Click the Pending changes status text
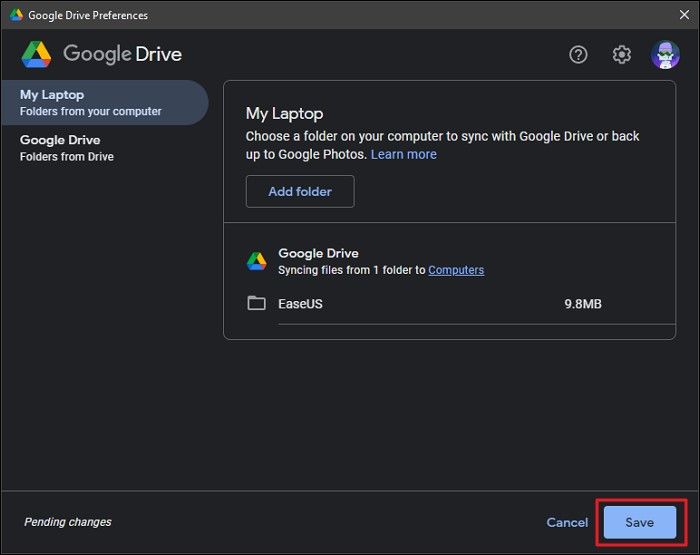The width and height of the screenshot is (700, 555). (67, 522)
